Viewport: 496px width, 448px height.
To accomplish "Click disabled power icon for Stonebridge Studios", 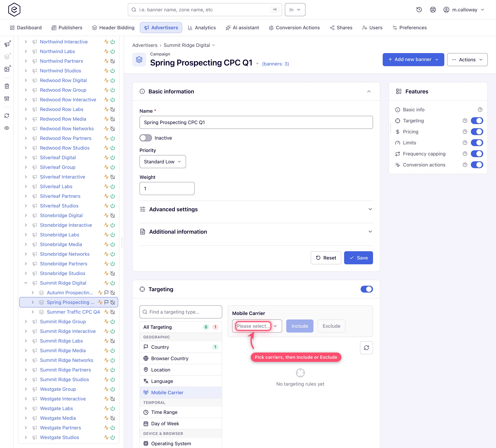I will (x=113, y=273).
